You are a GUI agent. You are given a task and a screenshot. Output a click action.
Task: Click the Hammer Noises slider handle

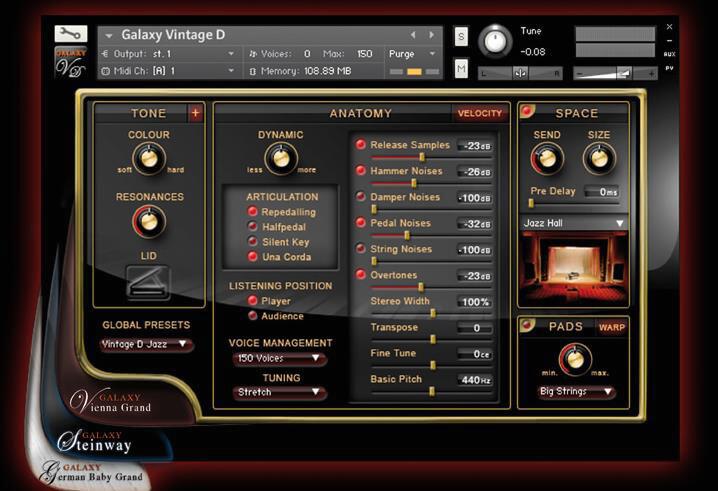click(x=414, y=183)
